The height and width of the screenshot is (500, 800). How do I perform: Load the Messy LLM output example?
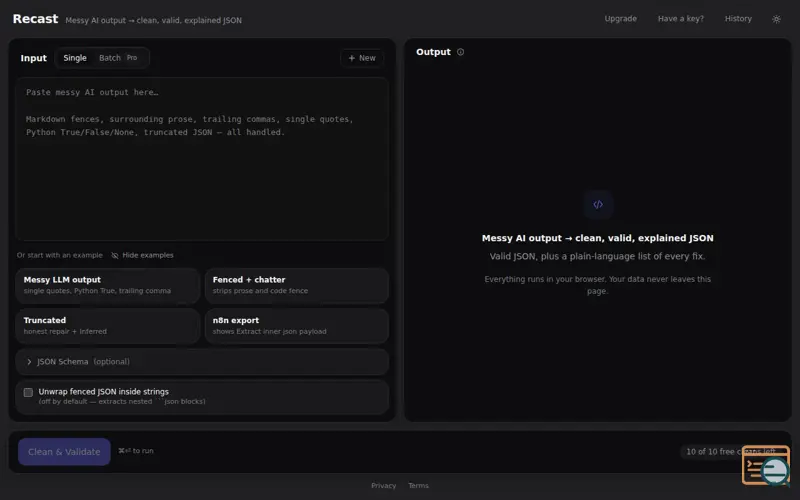108,285
